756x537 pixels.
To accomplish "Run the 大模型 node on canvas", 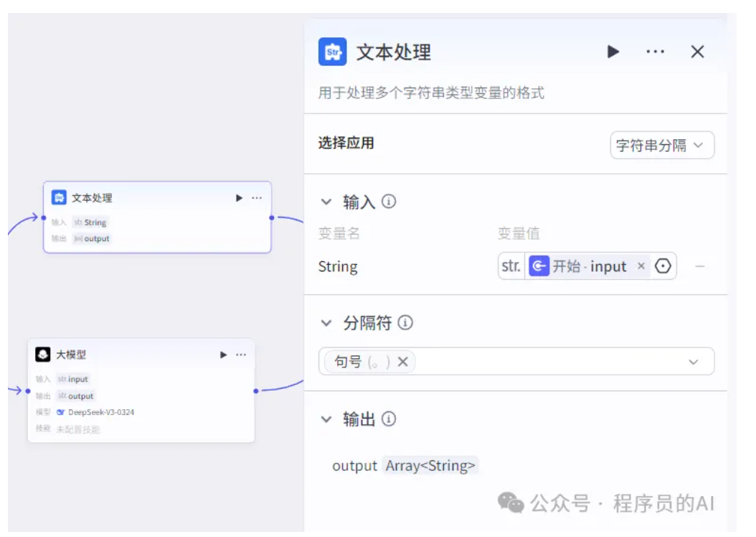I will 223,355.
